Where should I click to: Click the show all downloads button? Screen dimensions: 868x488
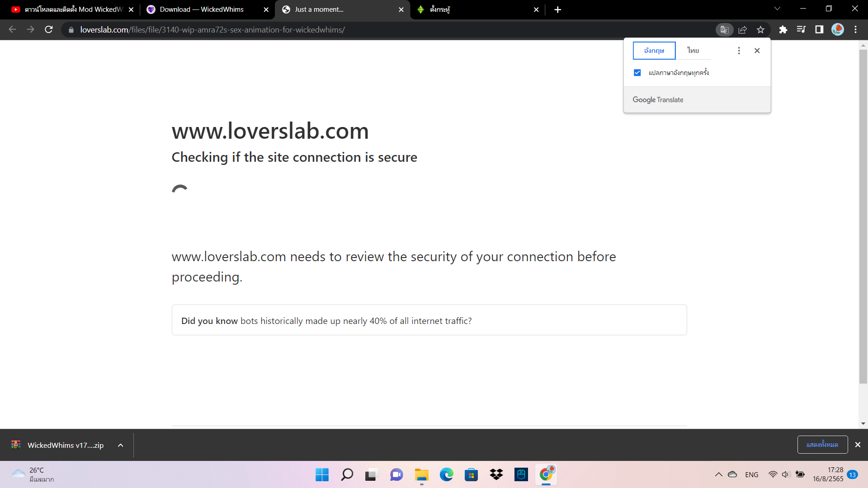822,445
